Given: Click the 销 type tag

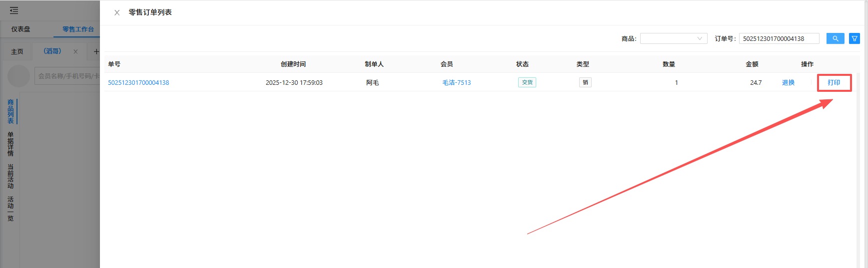Looking at the screenshot, I should point(585,82).
